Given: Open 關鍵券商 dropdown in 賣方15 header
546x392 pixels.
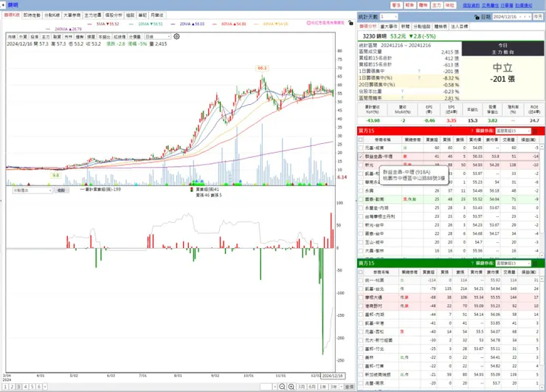Looking at the screenshot, I should (x=513, y=264).
